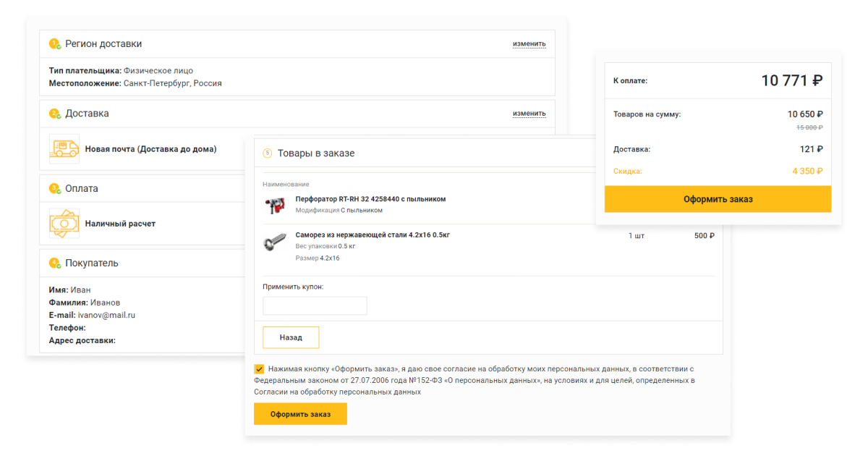Toggle the personal data consent checkbox
This screenshot has width=868, height=472.
[x=259, y=369]
